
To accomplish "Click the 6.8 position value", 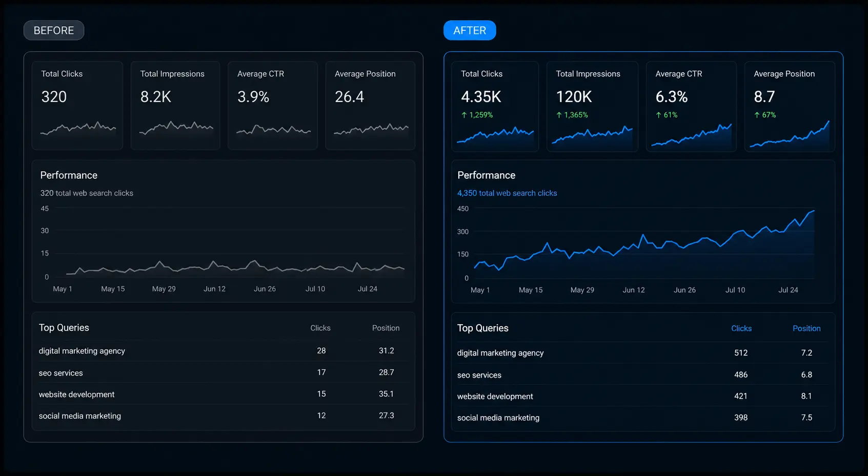I will (x=806, y=375).
